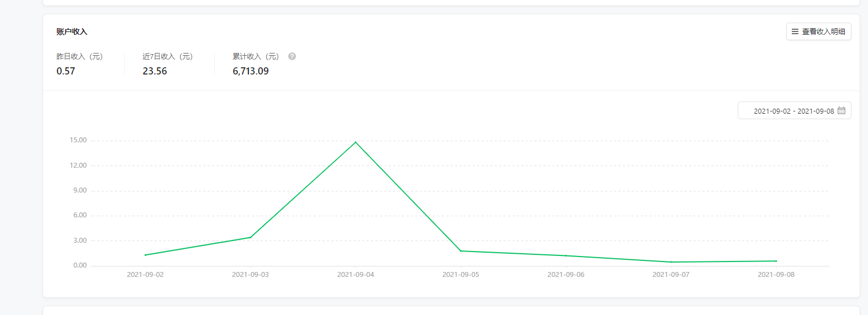Open the 查看收入明细 income details button
868x315 pixels.
(818, 31)
